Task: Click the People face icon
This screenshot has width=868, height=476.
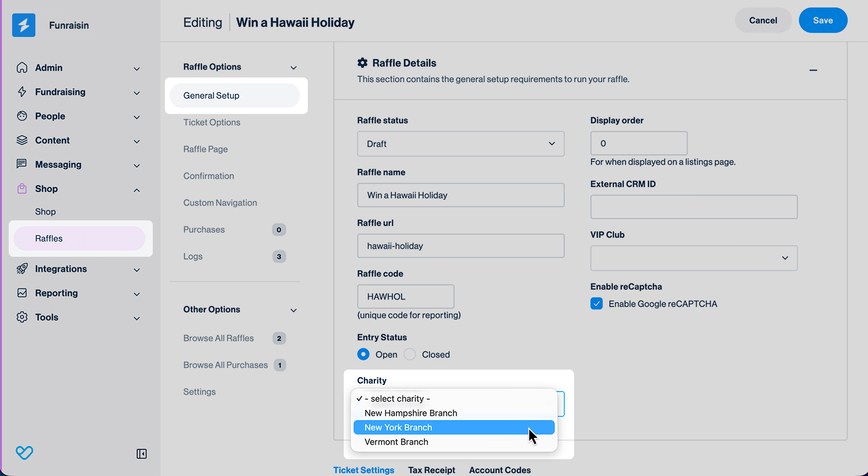Action: 22,116
